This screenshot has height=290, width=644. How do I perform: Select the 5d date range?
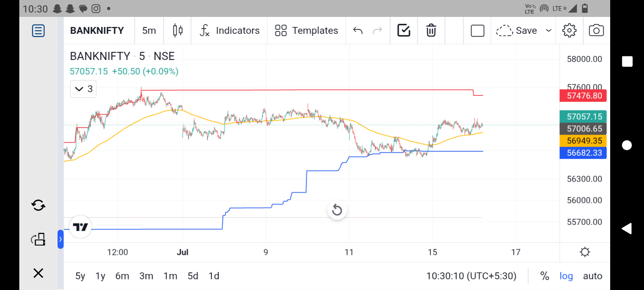pyautogui.click(x=193, y=276)
